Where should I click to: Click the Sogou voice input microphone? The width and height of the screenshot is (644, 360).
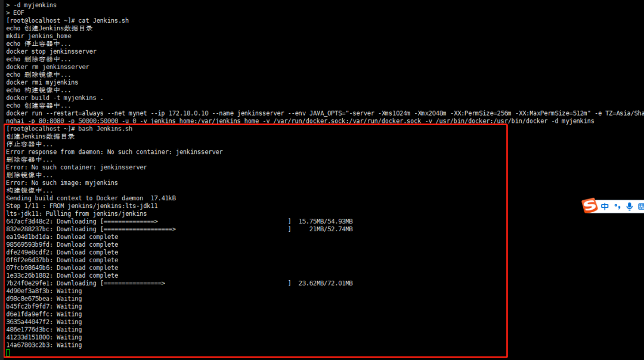pos(629,206)
